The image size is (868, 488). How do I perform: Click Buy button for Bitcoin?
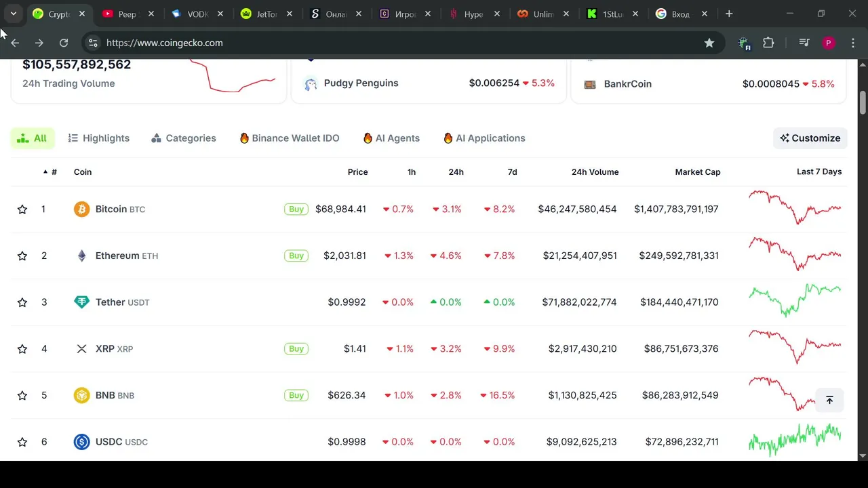[x=296, y=209]
